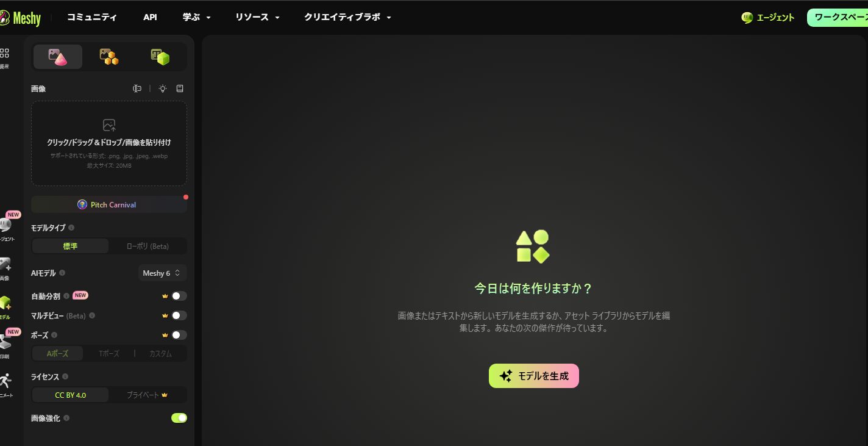Click info icon next to ポーズ
868x446 pixels.
[54, 335]
